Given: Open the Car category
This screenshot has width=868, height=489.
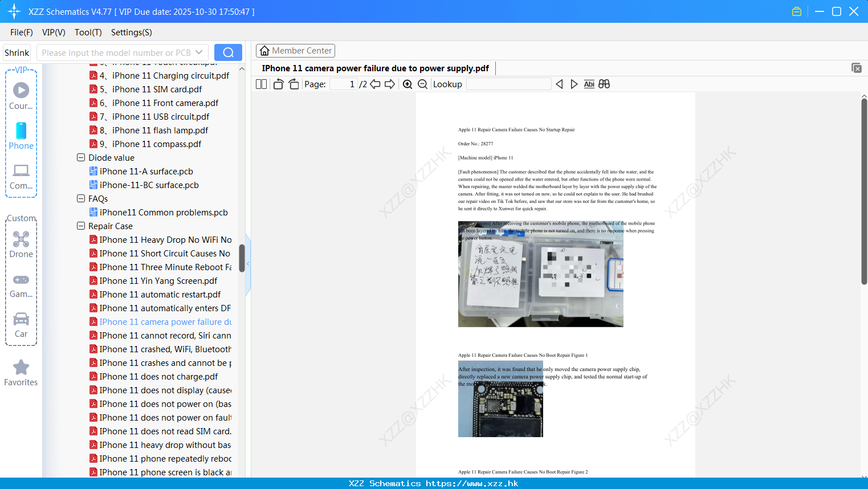Looking at the screenshot, I should 21,325.
